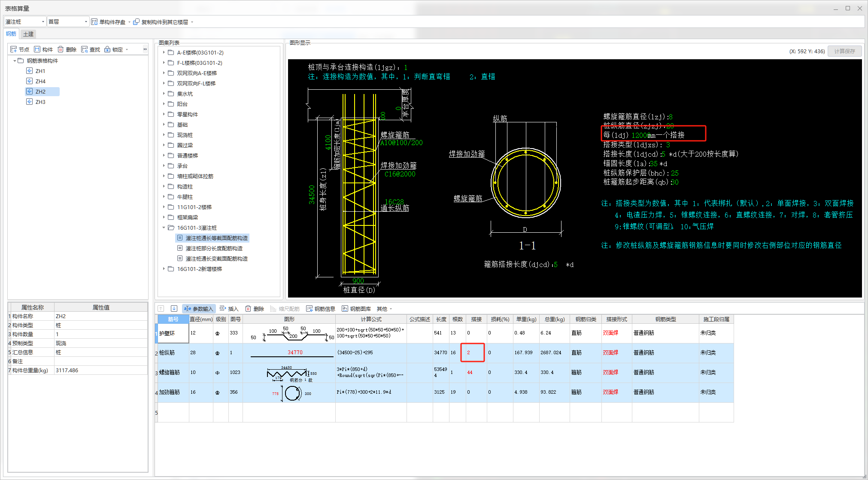Select the 框架扁梁 folder
The width and height of the screenshot is (868, 480).
pyautogui.click(x=183, y=217)
